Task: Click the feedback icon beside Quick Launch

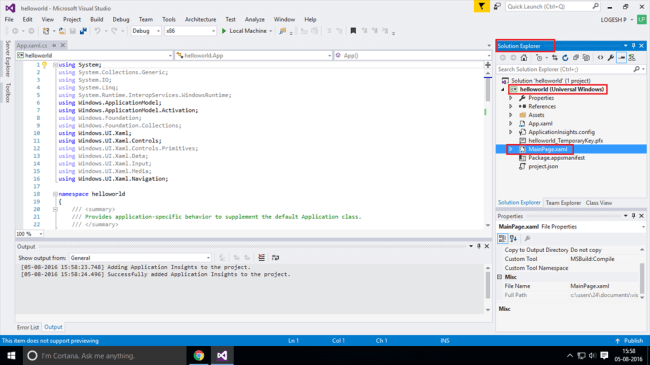Action: pos(497,6)
